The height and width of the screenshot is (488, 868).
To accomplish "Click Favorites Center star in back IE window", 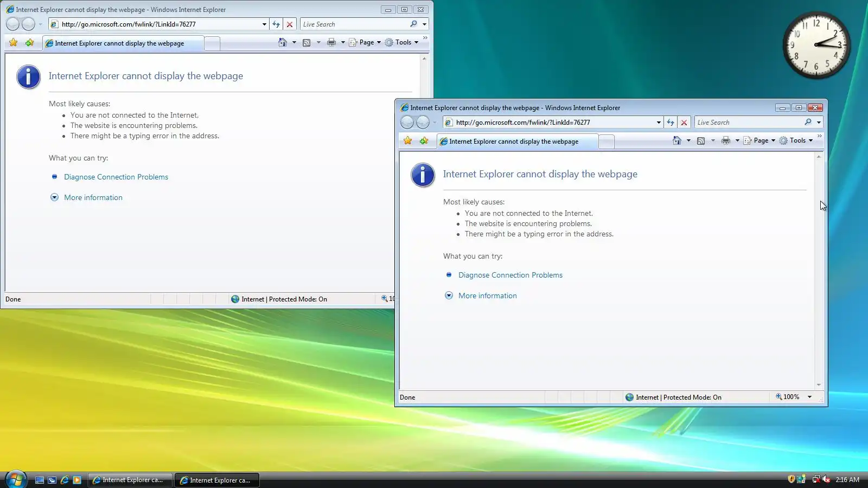I will pos(14,43).
